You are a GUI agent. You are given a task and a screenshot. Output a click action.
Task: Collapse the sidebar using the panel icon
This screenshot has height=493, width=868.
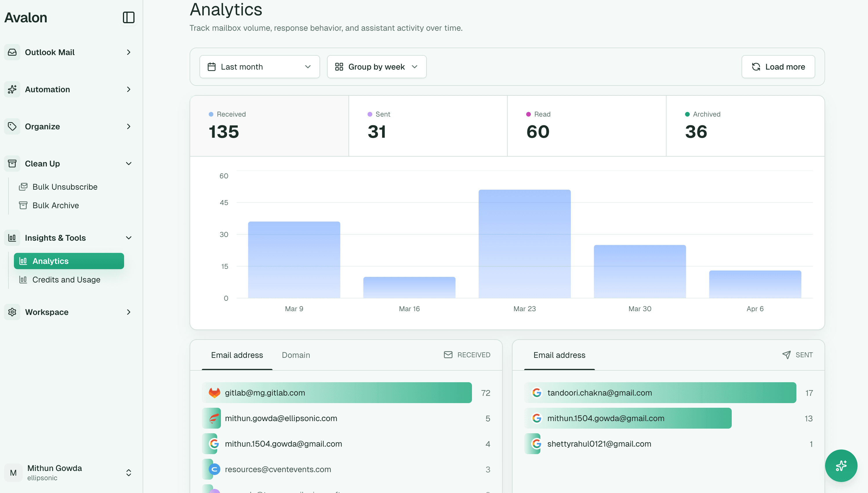128,18
